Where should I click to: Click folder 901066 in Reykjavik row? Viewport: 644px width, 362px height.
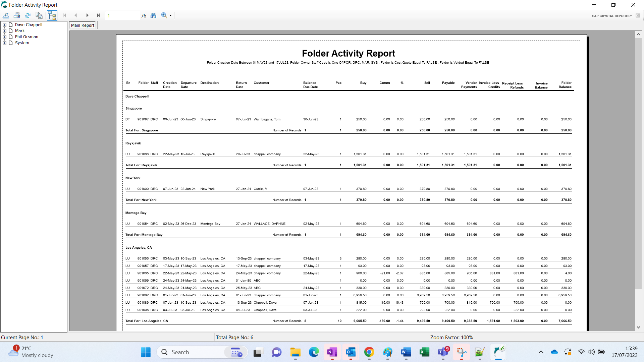click(x=143, y=154)
